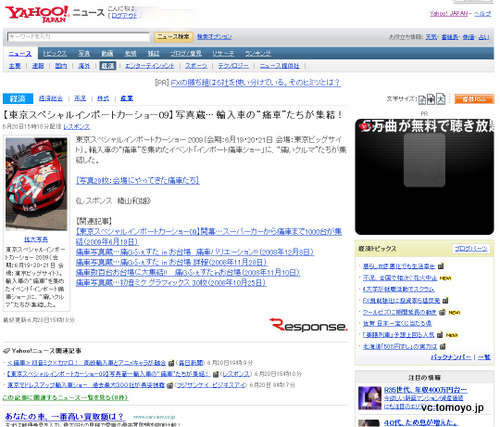Open the R35世代 年収400万円台 link
The image size is (500, 427).
(x=425, y=390)
